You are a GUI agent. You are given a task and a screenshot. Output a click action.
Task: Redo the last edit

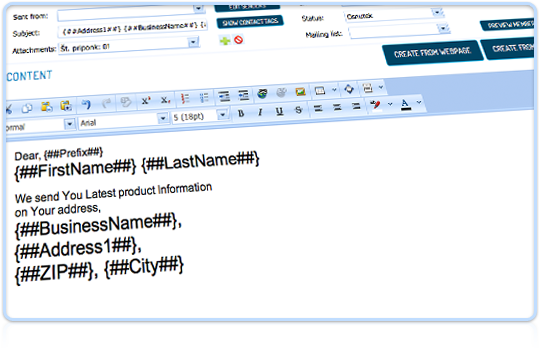106,103
